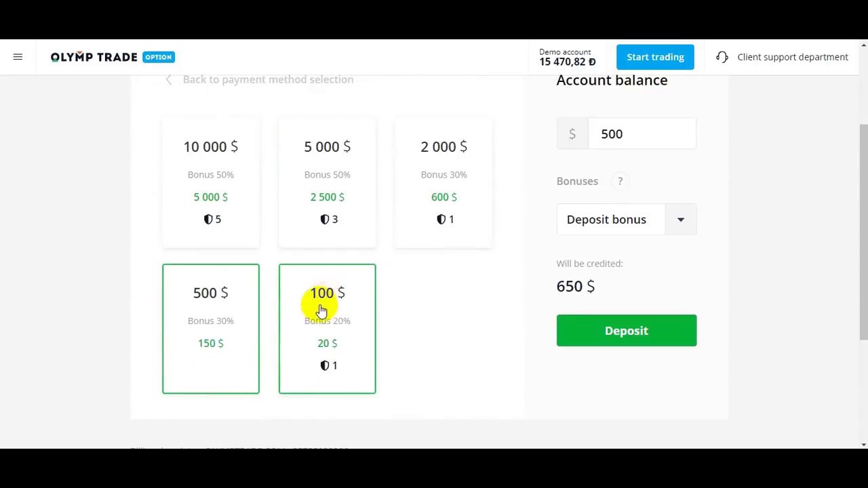Viewport: 868px width, 488px height.
Task: Open the Demo account balance selector
Action: click(567, 57)
